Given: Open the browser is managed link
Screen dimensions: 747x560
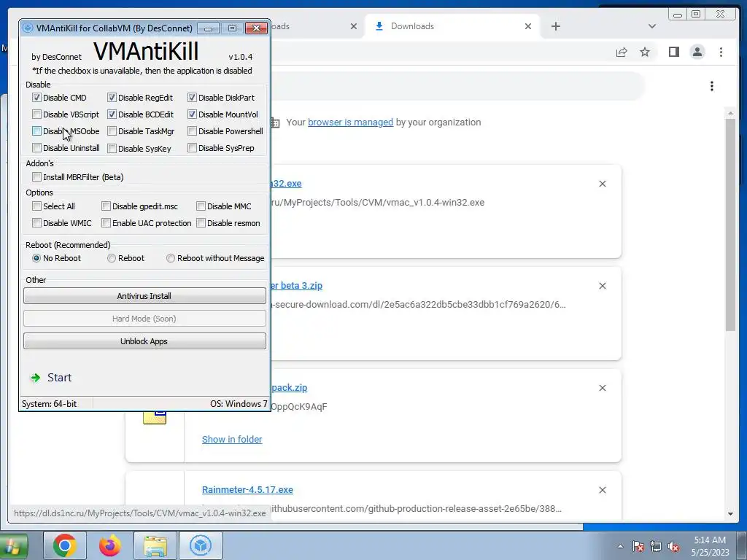Looking at the screenshot, I should coord(351,122).
